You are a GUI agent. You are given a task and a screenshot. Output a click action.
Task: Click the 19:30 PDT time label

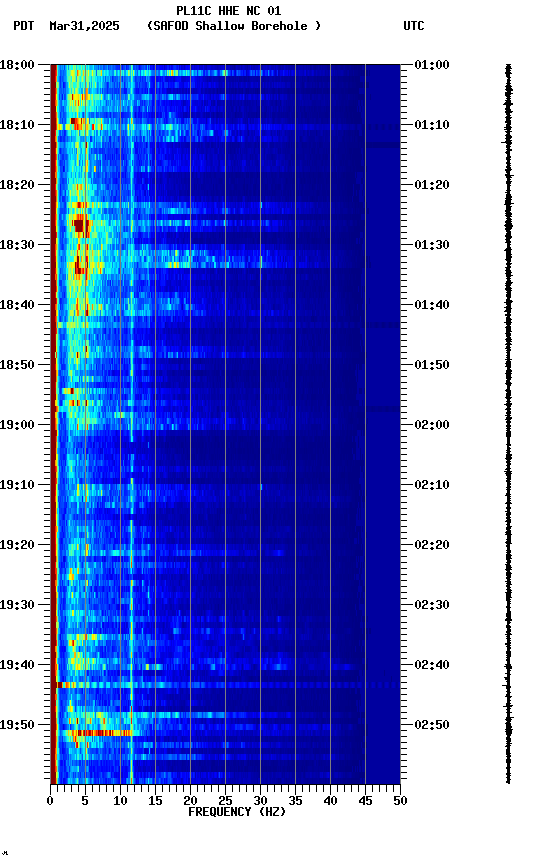tap(17, 606)
